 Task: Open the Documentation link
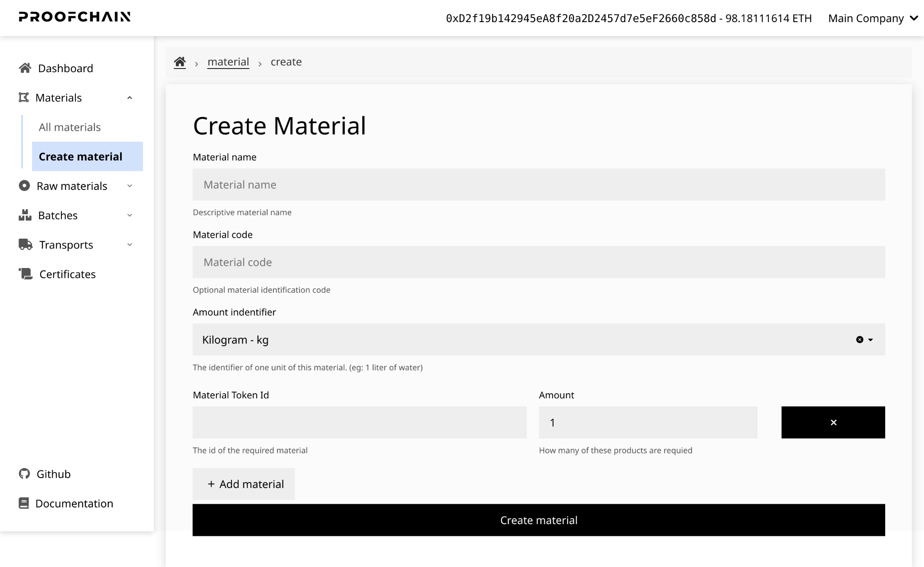click(74, 503)
